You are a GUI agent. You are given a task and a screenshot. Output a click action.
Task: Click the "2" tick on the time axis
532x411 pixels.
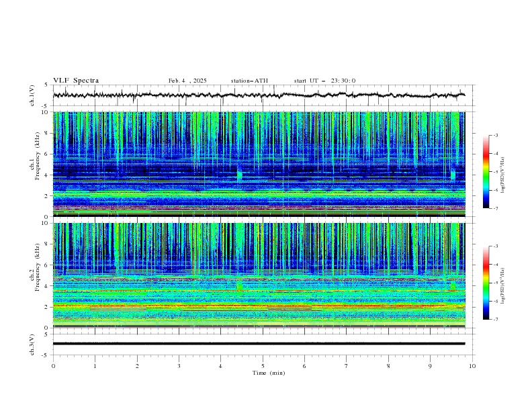click(x=137, y=366)
